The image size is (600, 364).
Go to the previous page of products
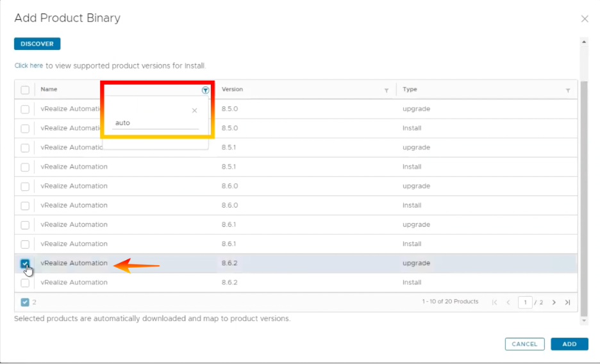508,302
